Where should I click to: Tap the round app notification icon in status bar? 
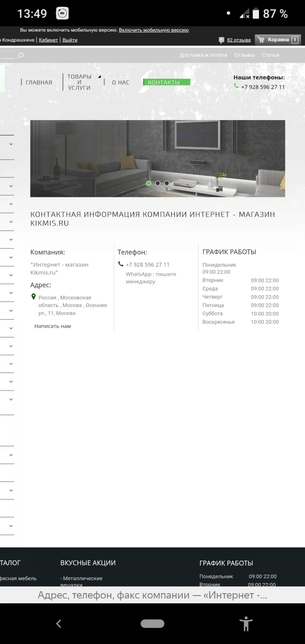coord(62,13)
